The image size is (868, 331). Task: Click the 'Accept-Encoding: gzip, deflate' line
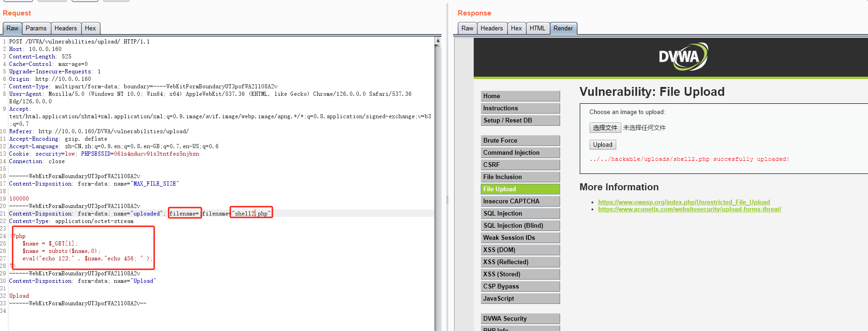pyautogui.click(x=58, y=139)
